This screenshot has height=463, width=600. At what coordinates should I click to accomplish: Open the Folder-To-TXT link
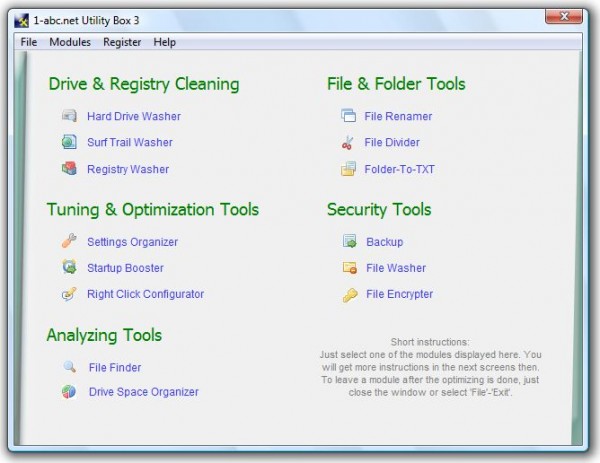pyautogui.click(x=399, y=169)
